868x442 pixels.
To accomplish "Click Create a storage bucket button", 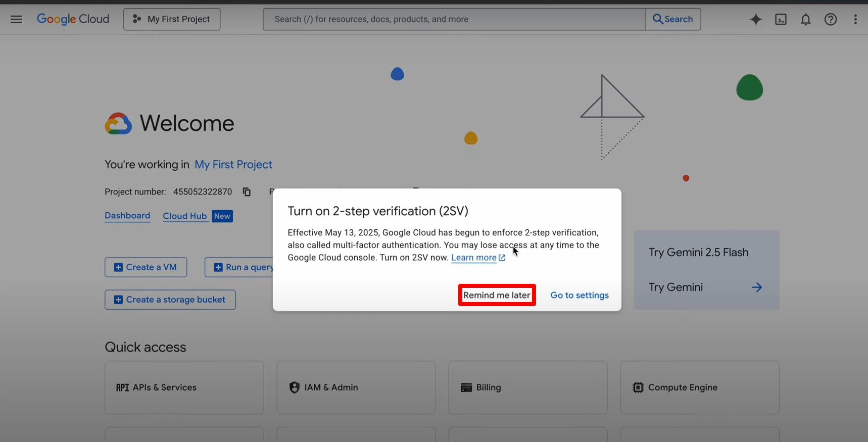I will point(170,300).
